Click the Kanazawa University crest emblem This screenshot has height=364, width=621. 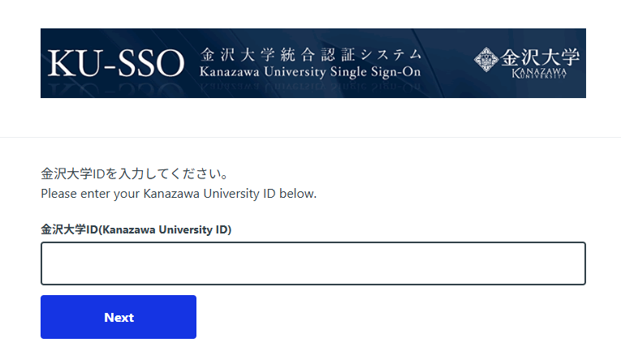485,58
